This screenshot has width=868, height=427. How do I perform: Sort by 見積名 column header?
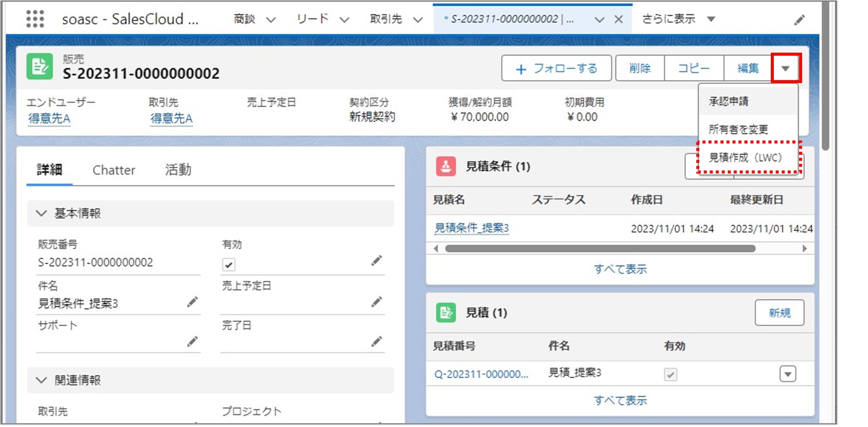coord(449,200)
